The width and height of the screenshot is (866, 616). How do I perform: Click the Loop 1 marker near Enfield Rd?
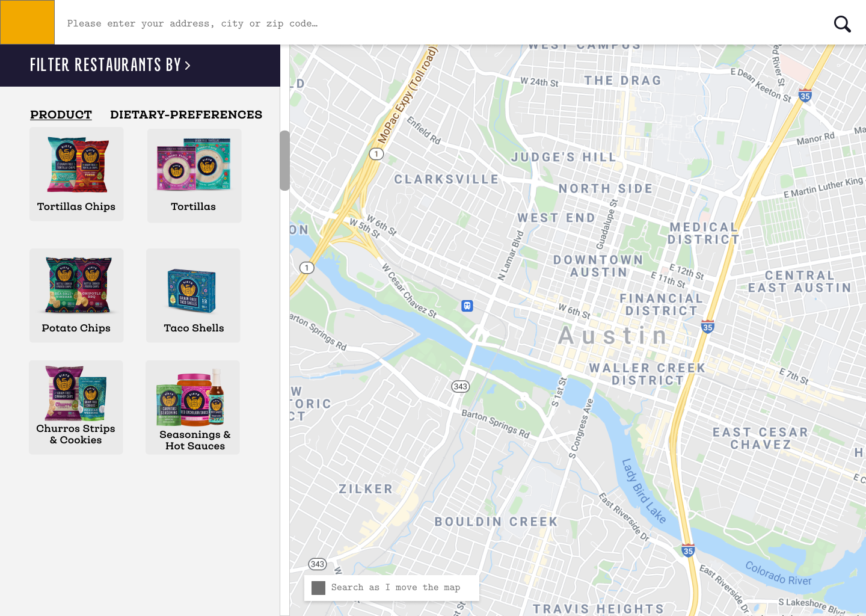(376, 154)
